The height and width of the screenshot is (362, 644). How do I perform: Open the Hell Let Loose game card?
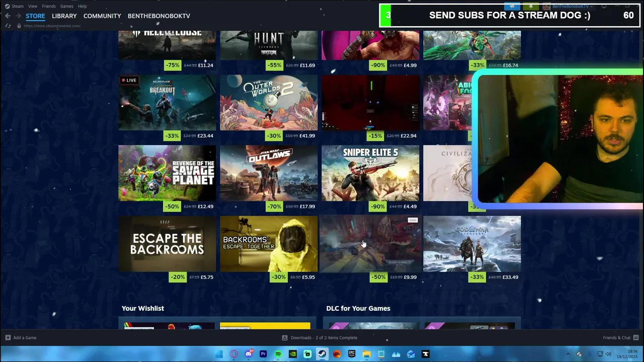click(x=167, y=45)
